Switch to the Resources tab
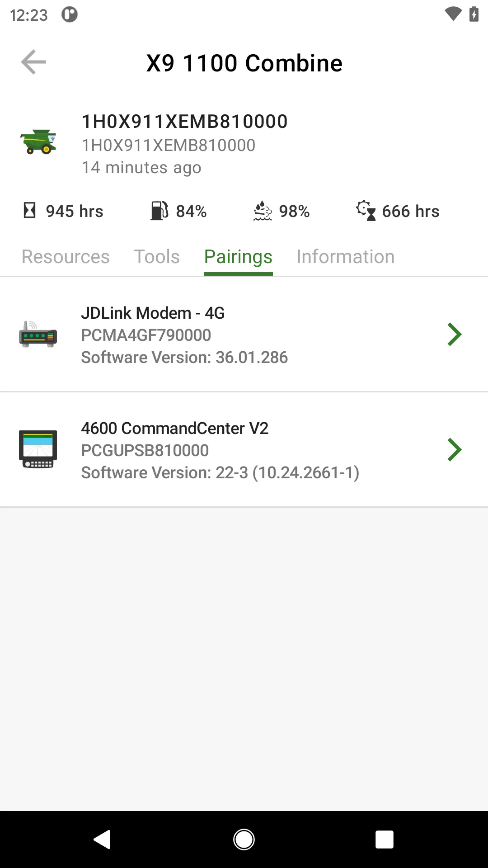This screenshot has height=868, width=488. [66, 257]
